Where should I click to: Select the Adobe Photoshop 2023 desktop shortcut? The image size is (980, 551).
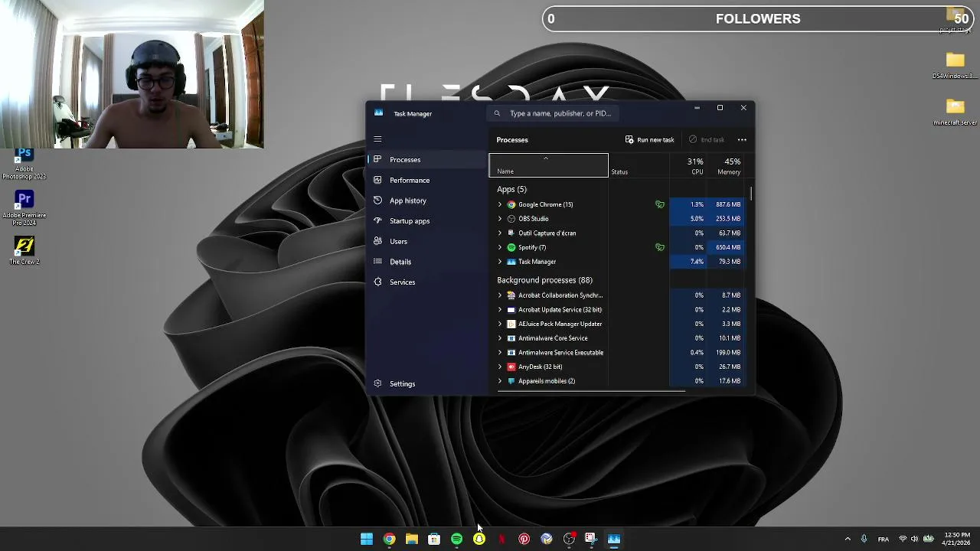(24, 164)
